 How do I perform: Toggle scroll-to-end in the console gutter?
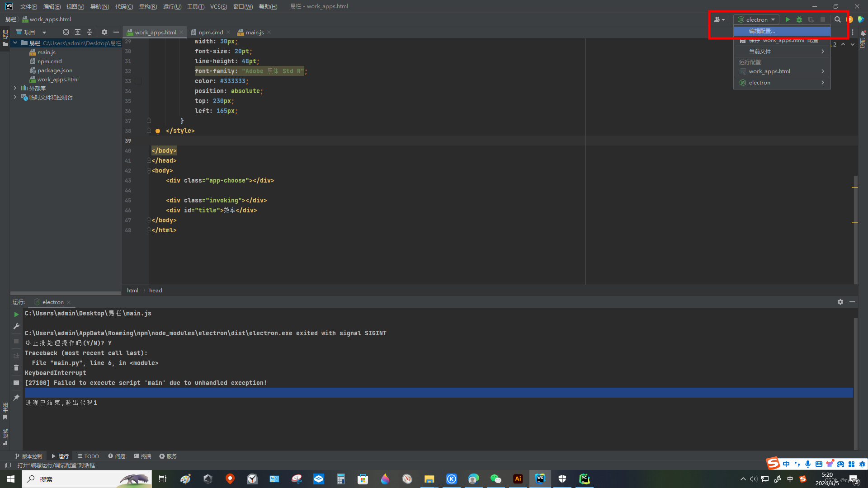pyautogui.click(x=16, y=355)
